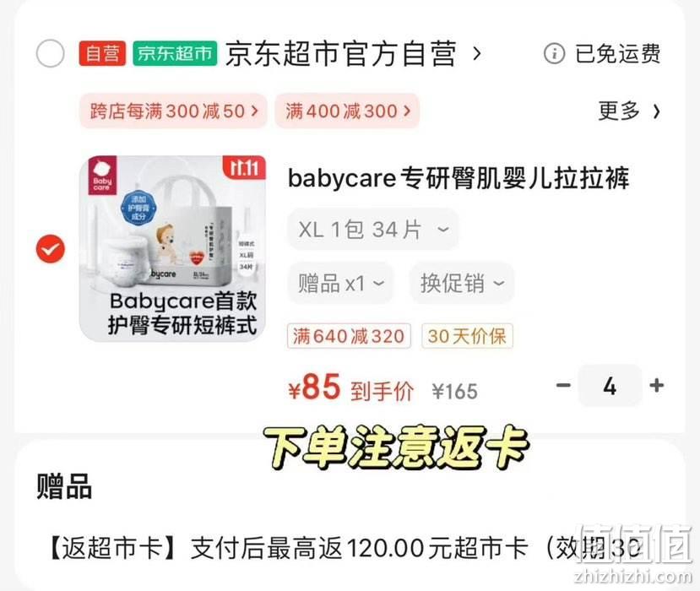Click the quantity field showing 4
Image resolution: width=700 pixels, height=591 pixels.
pos(610,385)
